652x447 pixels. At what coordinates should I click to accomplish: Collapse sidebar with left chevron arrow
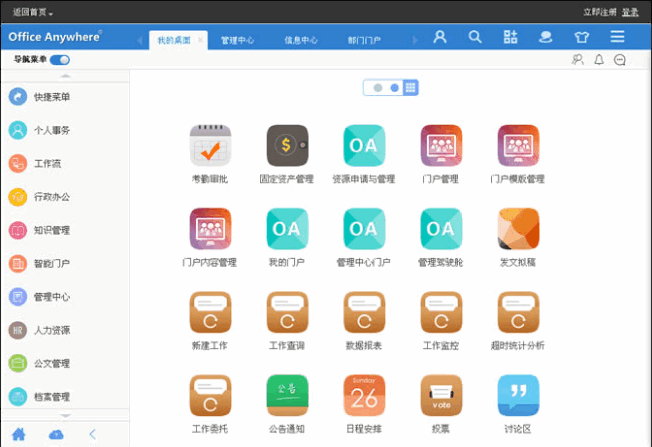[93, 435]
